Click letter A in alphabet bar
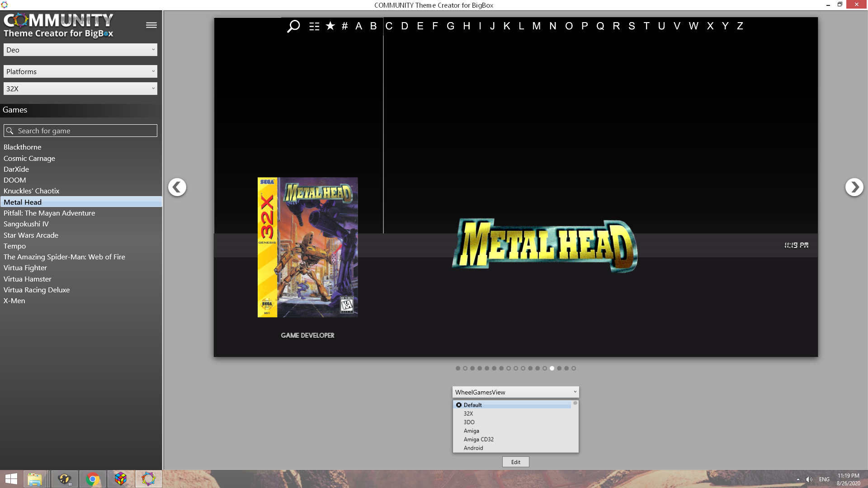868x488 pixels. 359,26
